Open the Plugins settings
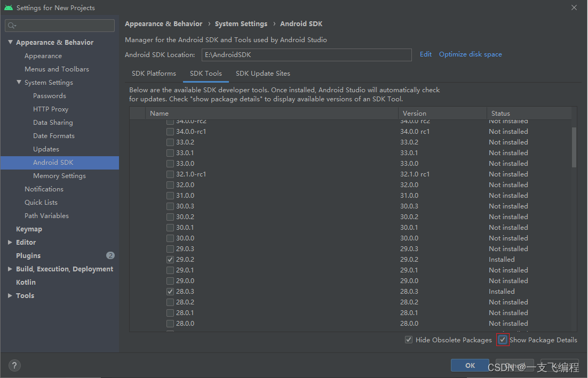The width and height of the screenshot is (588, 378). [x=28, y=255]
